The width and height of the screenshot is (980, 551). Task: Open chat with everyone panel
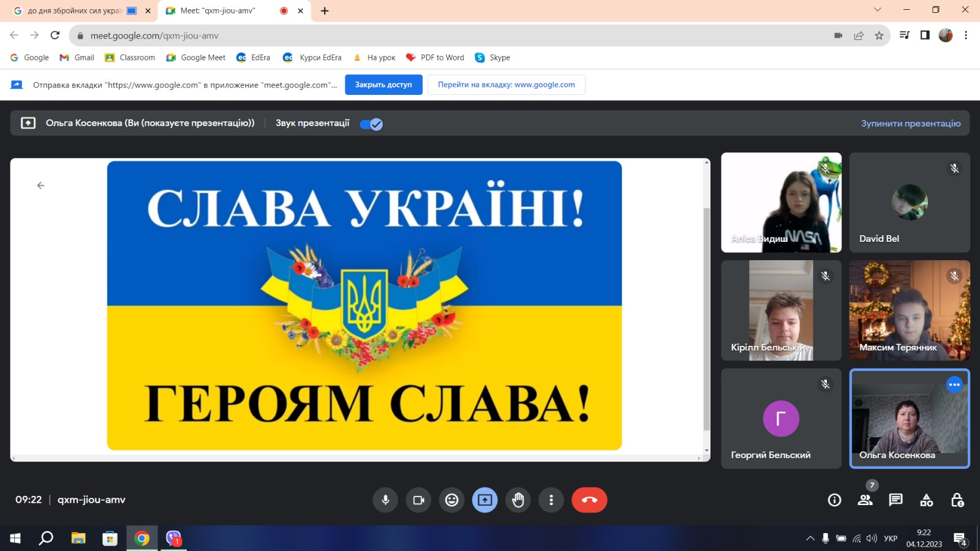pos(895,500)
